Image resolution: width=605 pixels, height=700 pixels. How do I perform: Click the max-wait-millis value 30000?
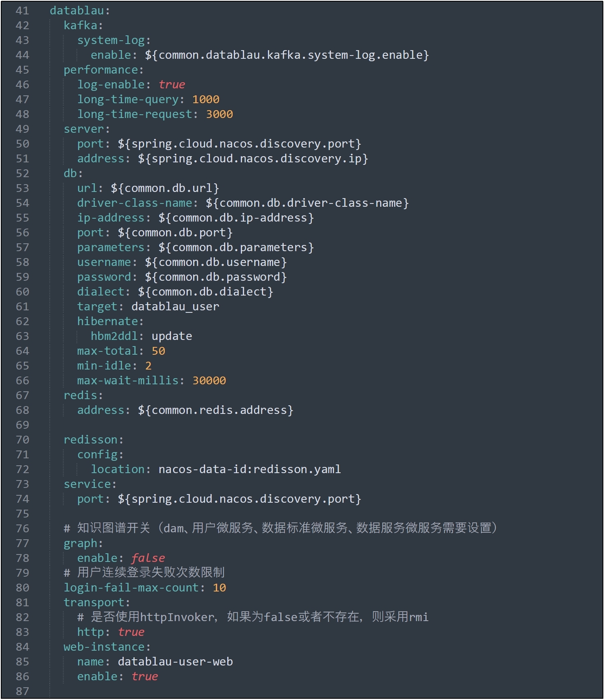209,381
